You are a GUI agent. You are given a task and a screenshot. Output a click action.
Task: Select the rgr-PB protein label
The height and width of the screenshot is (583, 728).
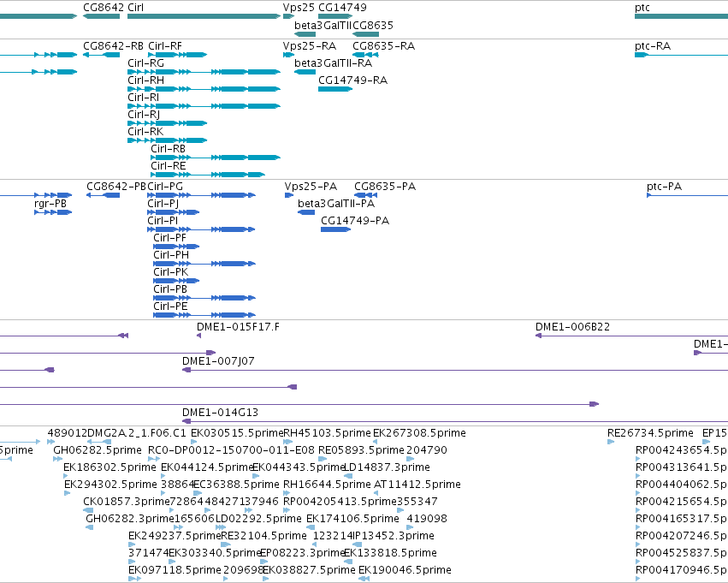pos(50,204)
